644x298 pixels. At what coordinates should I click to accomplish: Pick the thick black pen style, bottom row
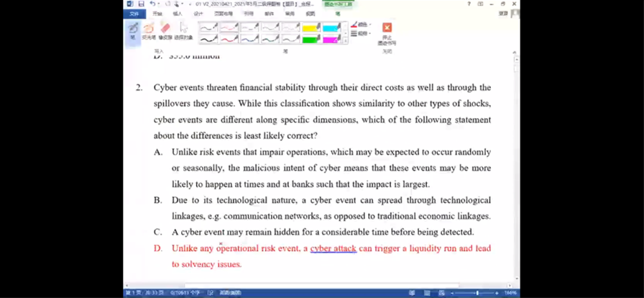(x=208, y=39)
